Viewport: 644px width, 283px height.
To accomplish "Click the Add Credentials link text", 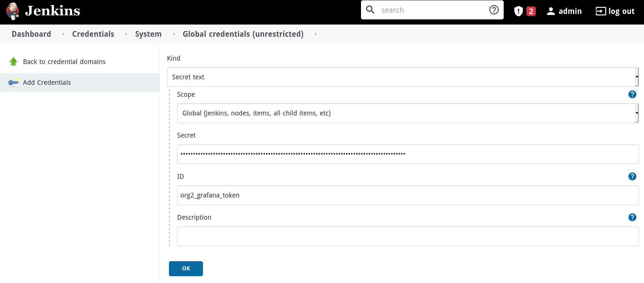I will click(x=47, y=82).
